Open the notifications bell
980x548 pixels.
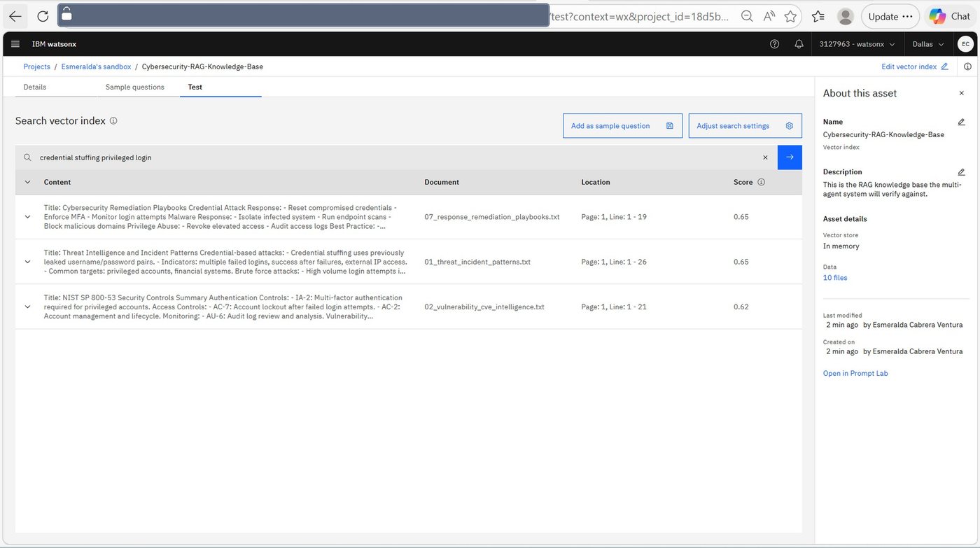pos(799,44)
